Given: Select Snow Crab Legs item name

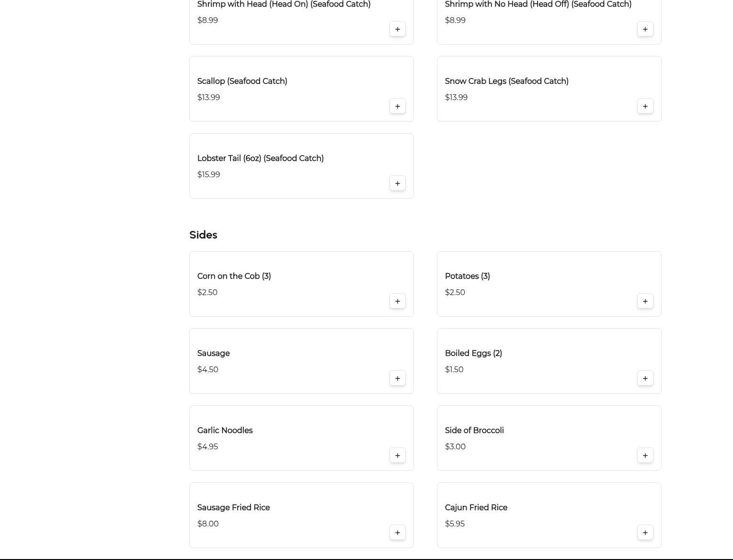Looking at the screenshot, I should point(506,81).
